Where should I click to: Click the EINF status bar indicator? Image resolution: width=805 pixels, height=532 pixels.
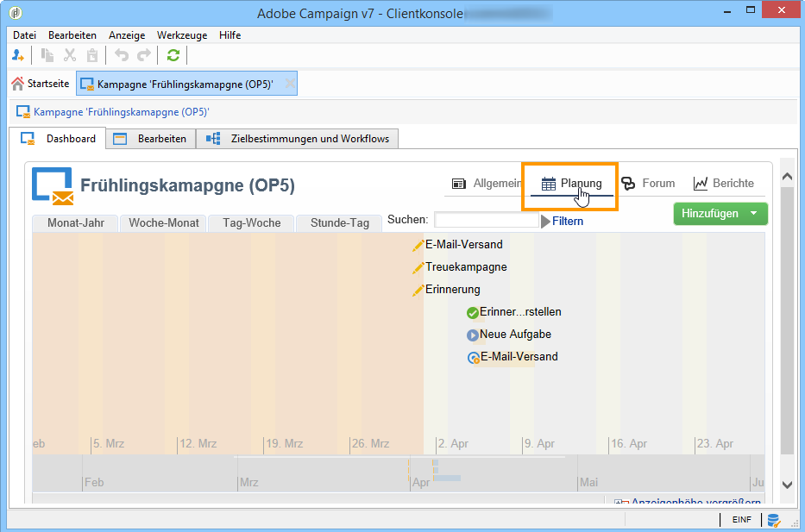[x=741, y=520]
